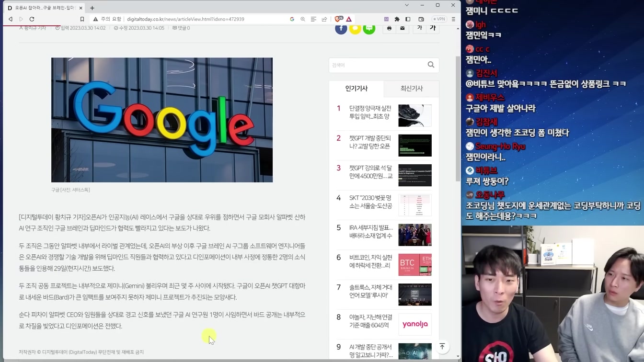Click chat username 비튜브

coord(486,170)
